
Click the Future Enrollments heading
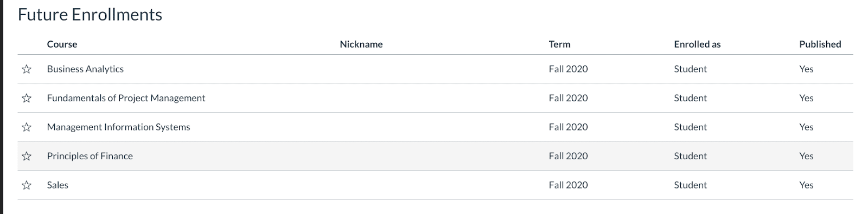(x=90, y=15)
